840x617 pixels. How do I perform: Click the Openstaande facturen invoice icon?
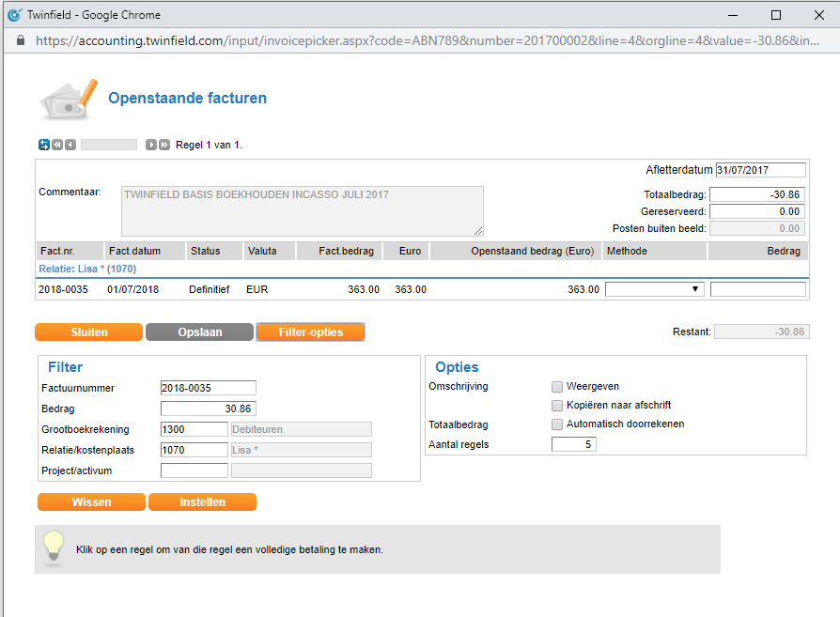tap(68, 99)
